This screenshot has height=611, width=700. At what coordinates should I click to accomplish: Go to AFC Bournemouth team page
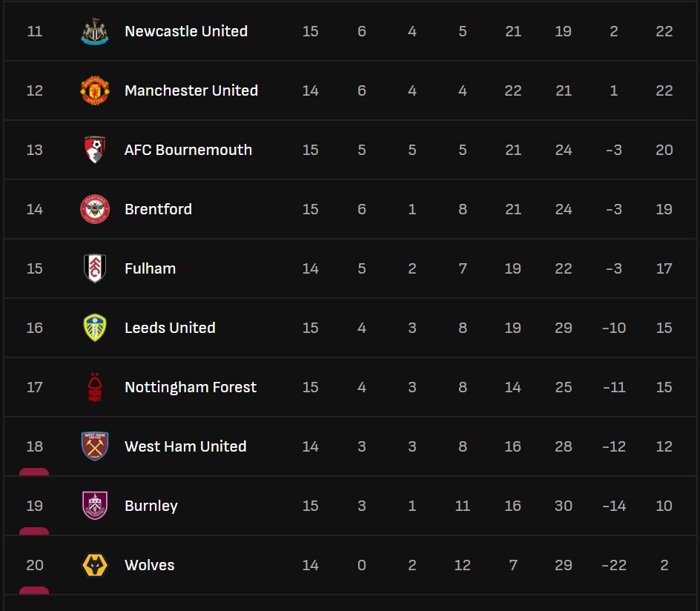pyautogui.click(x=188, y=150)
